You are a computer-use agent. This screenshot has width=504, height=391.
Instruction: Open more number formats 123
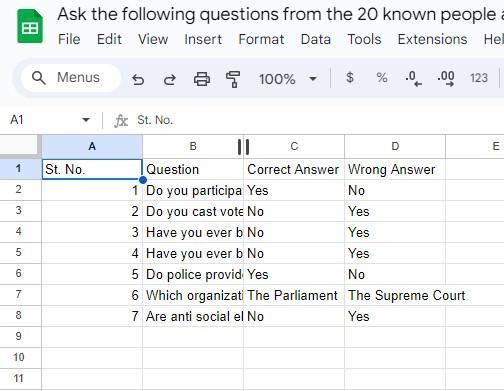click(479, 78)
